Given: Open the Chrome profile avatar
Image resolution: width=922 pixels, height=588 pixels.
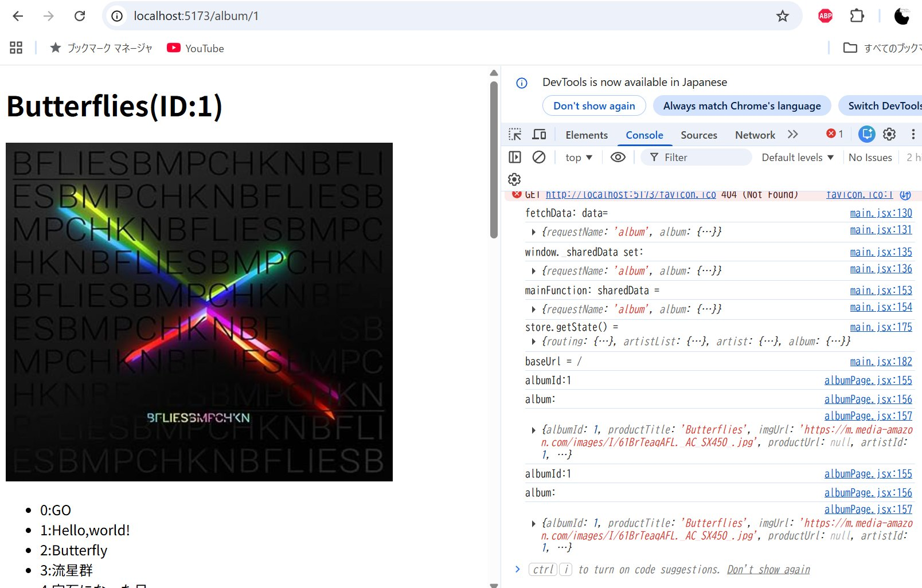Looking at the screenshot, I should [902, 16].
